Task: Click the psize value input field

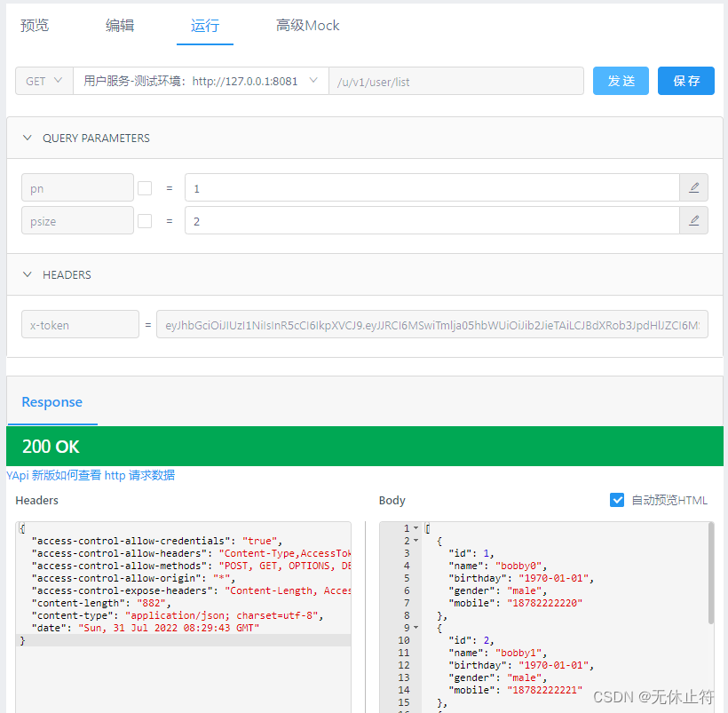Action: click(432, 220)
